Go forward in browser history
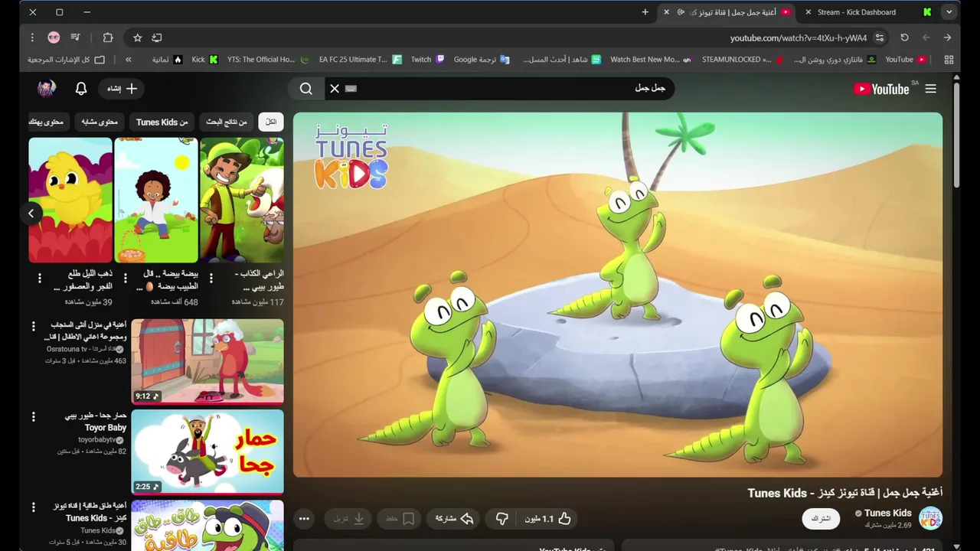Viewport: 980px width, 551px height. coord(947,37)
